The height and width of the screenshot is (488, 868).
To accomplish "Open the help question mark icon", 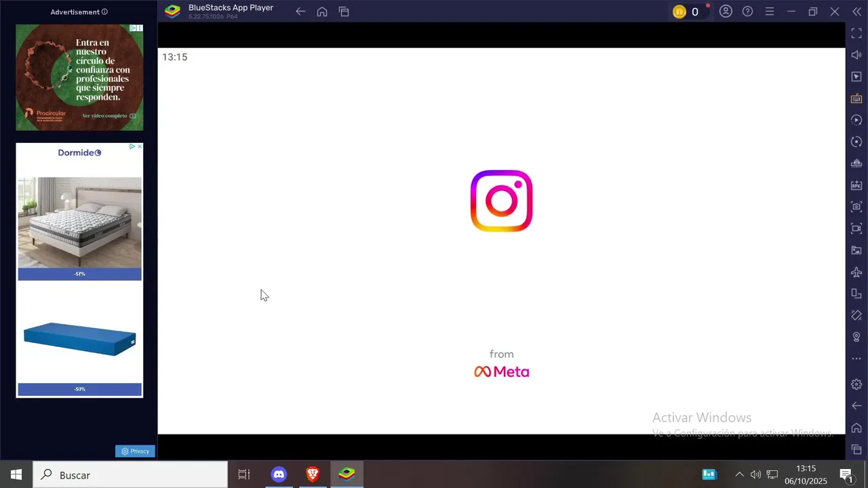I will (x=747, y=12).
